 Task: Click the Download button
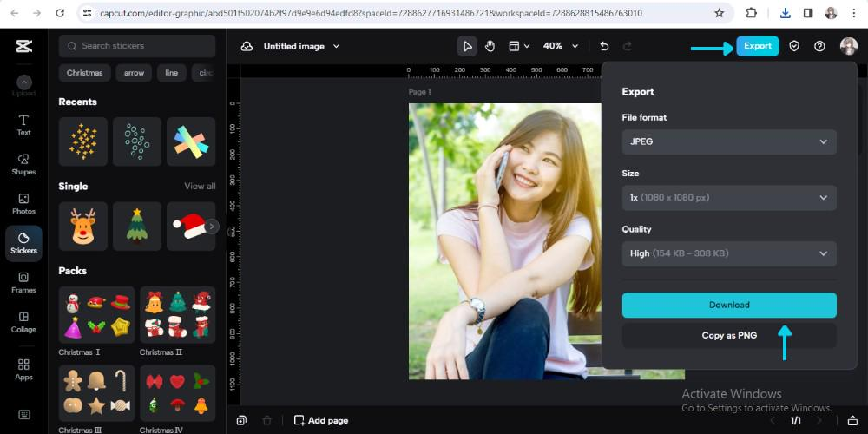[729, 305]
